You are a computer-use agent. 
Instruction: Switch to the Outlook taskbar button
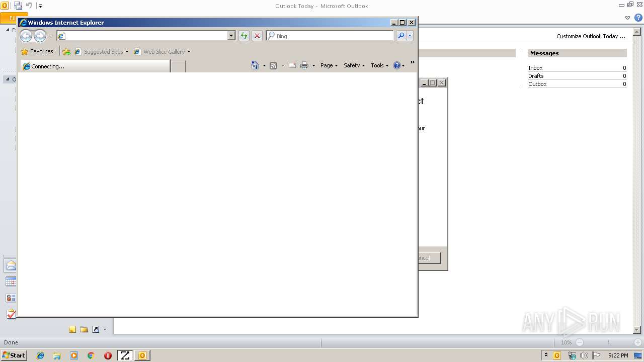(x=142, y=355)
